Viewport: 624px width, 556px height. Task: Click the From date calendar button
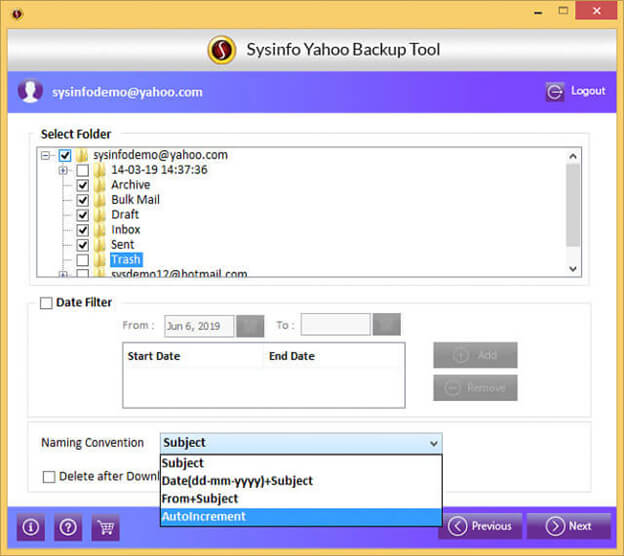(250, 326)
